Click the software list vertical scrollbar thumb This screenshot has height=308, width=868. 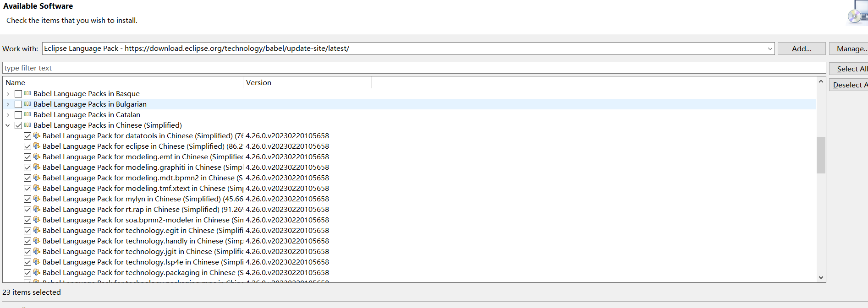point(821,155)
